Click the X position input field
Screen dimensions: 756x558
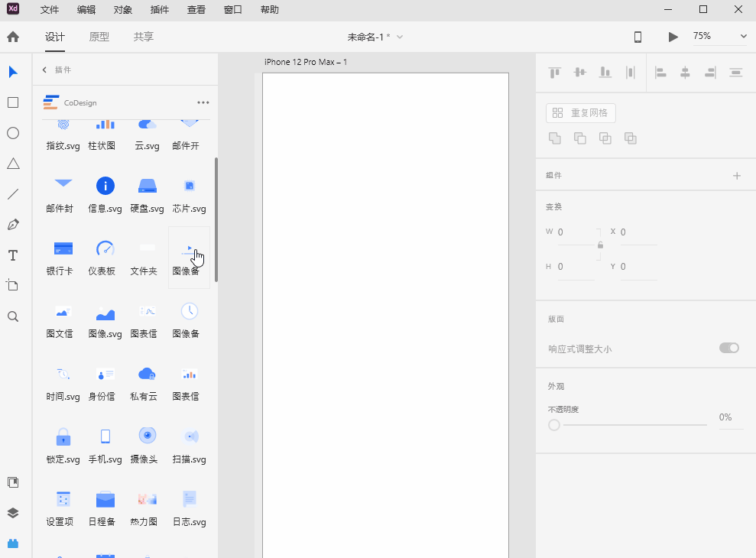click(639, 232)
